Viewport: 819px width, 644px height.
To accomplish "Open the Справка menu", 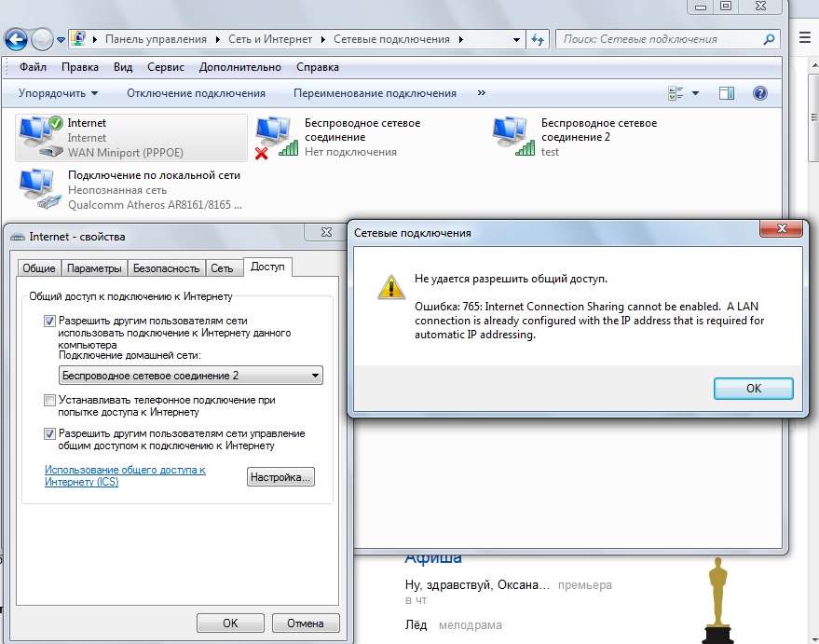I will point(318,67).
